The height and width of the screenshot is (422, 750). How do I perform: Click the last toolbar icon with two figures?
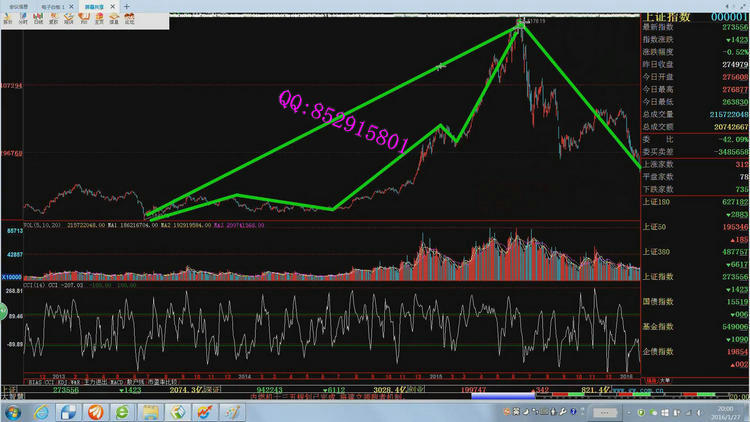click(x=130, y=19)
